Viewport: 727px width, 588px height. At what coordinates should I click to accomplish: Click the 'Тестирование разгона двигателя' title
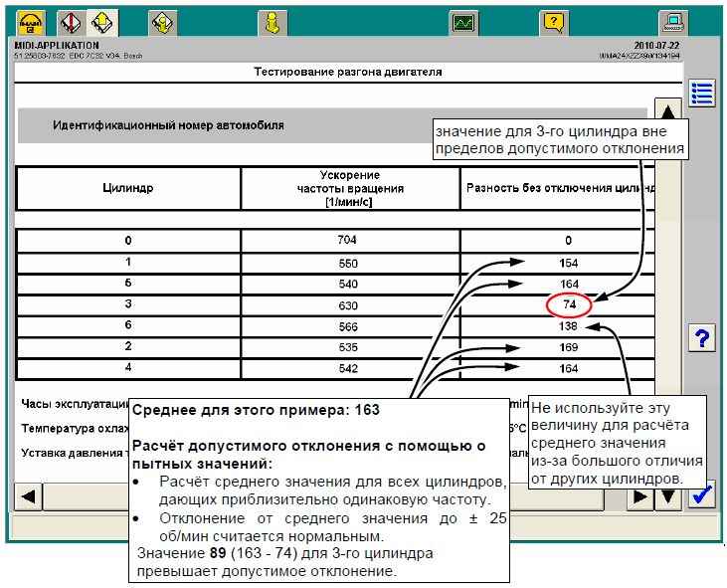348,72
